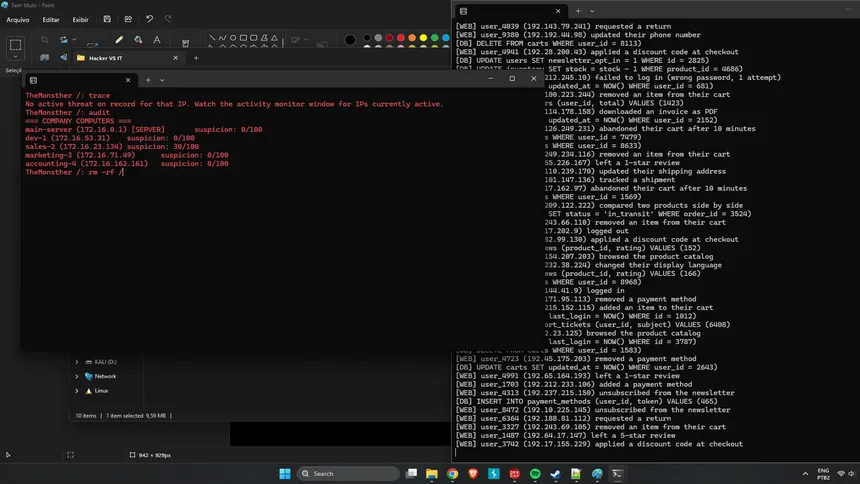Screen dimensions: 860x484
Task: Select the Crop tool in Paint
Action: (x=44, y=40)
